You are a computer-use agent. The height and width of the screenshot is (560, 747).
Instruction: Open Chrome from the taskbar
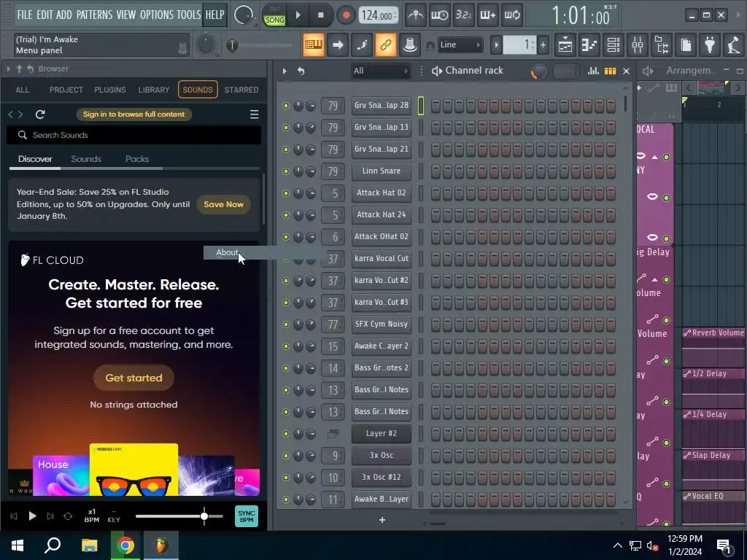coord(125,545)
